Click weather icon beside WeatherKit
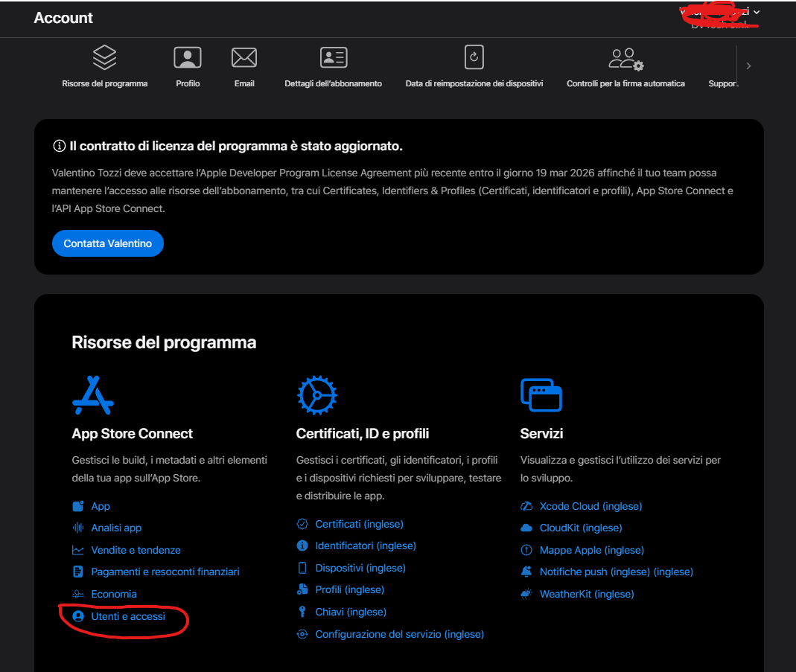 (526, 594)
